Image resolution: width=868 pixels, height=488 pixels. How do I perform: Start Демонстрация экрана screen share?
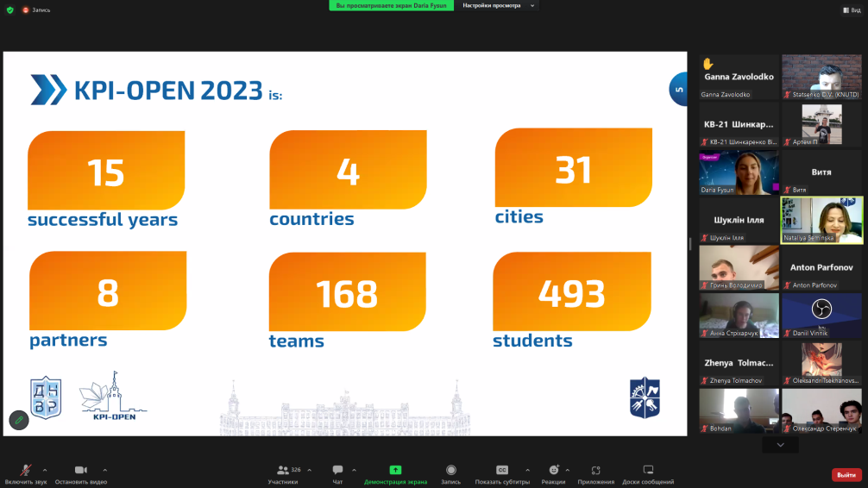(x=395, y=474)
